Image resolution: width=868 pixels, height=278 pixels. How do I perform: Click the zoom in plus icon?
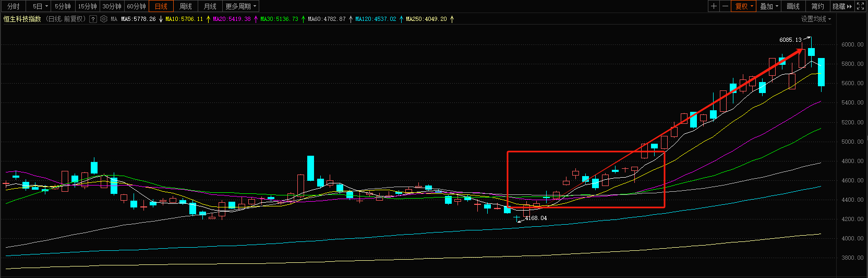coord(714,6)
